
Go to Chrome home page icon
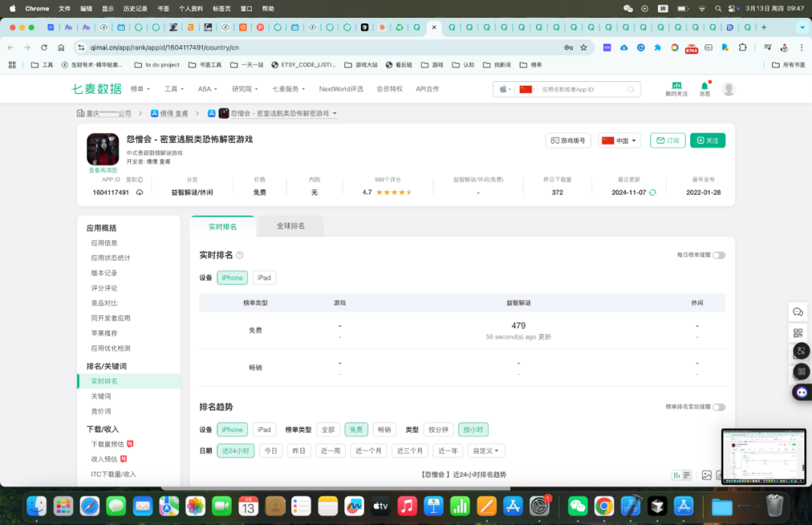61,47
